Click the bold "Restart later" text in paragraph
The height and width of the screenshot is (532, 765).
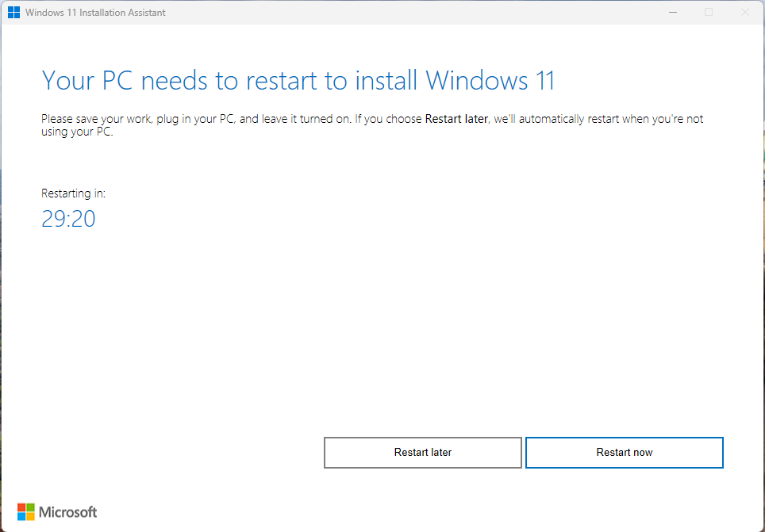456,119
